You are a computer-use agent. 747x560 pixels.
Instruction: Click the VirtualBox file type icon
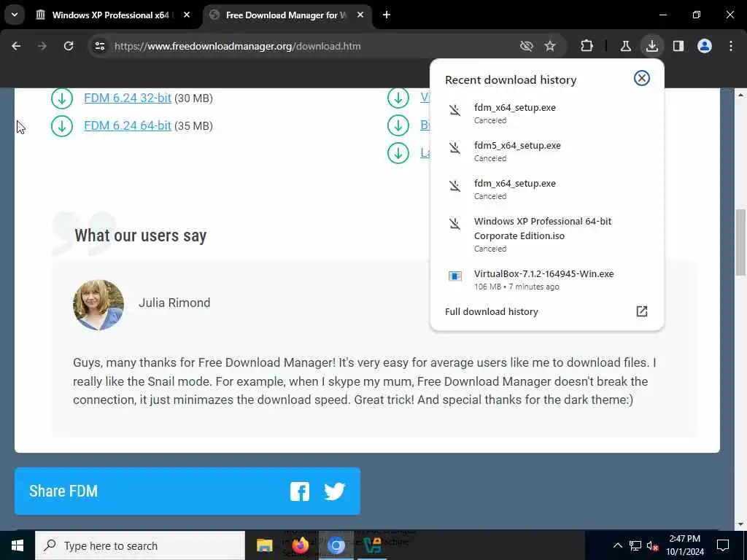[455, 276]
